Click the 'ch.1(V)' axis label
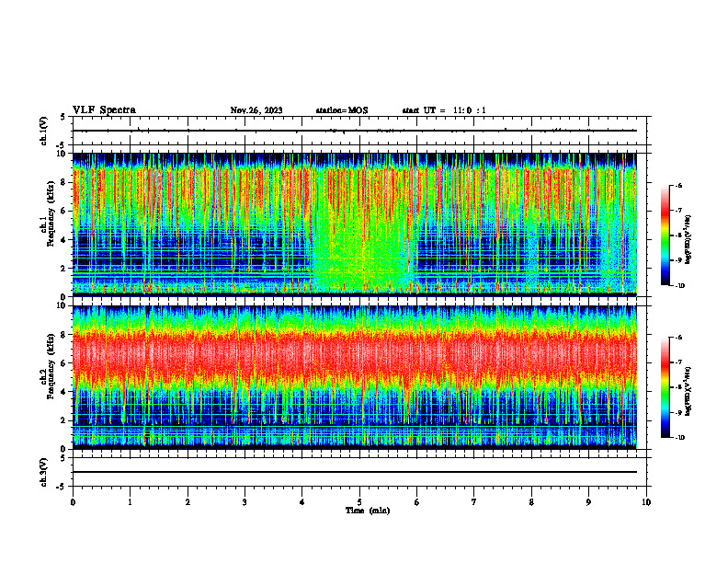728x563 pixels. pos(44,131)
